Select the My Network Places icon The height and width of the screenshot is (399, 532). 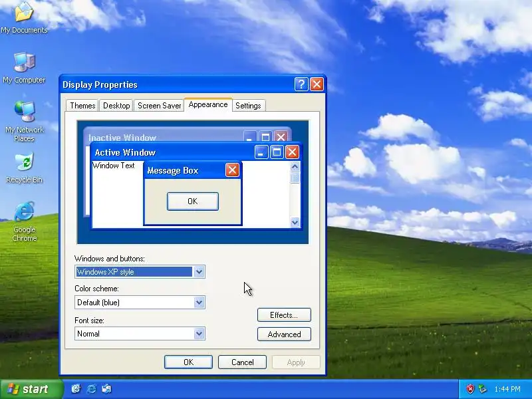tap(24, 121)
